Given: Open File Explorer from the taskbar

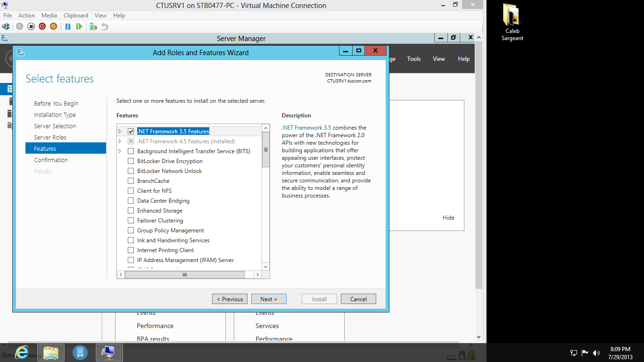Looking at the screenshot, I should click(x=51, y=352).
